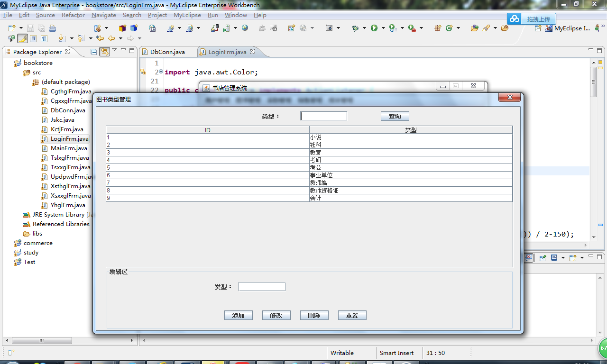Open the Refactor menu

(x=73, y=15)
